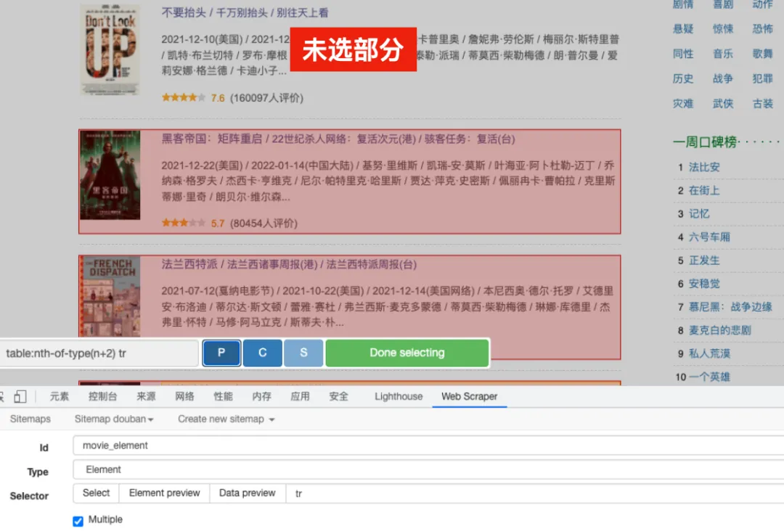Viewport: 784px width, 532px height.
Task: Click the C child selector button
Action: pyautogui.click(x=262, y=353)
